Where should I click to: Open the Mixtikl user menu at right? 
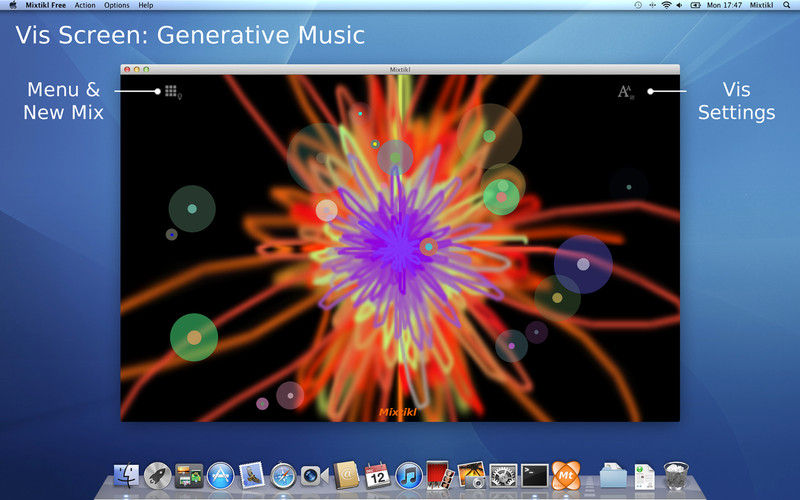[x=762, y=5]
